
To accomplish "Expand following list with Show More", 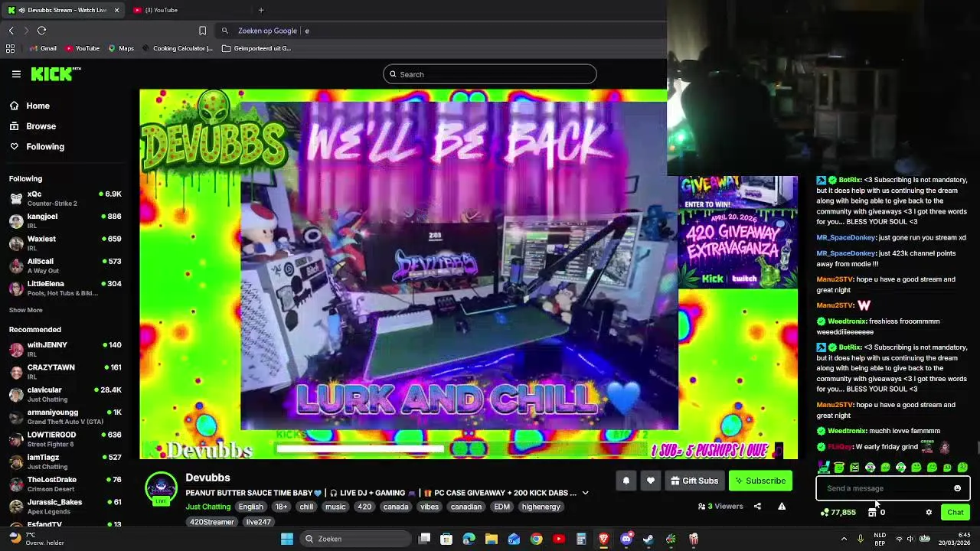I will click(25, 310).
